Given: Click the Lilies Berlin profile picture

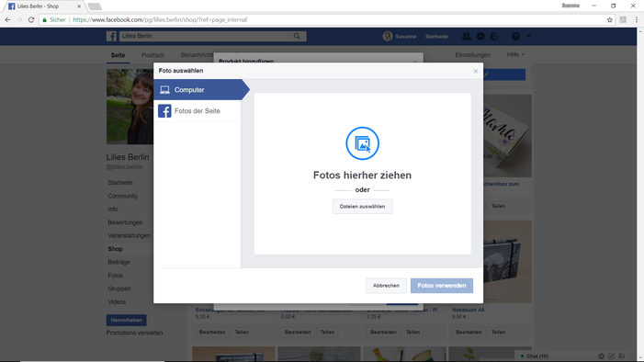Looking at the screenshot, I should coord(130,107).
